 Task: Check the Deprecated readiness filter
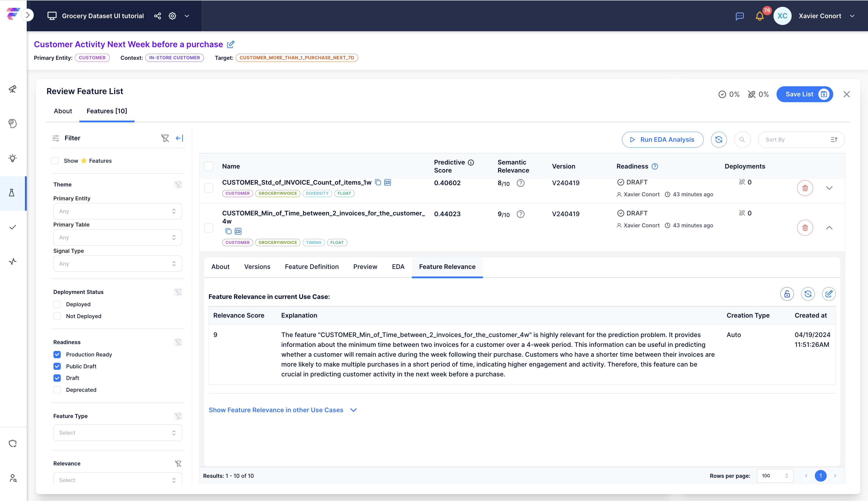(x=57, y=390)
